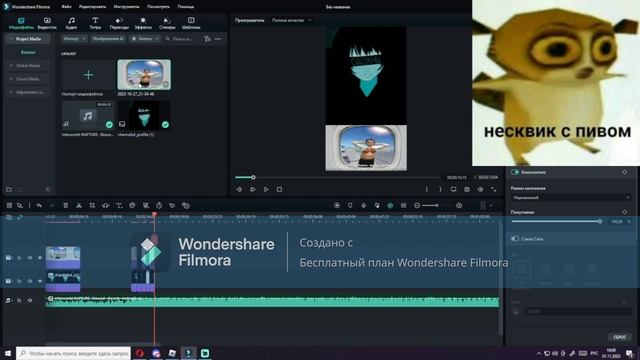Click the stopwatch duration icon in timeline toolbar
Viewport: 640px width, 360px height.
pos(159,205)
